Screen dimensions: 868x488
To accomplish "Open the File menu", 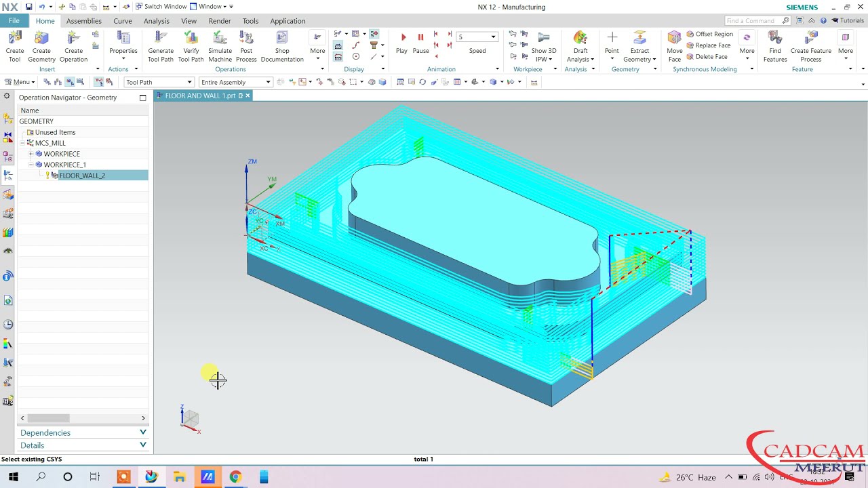I will click(14, 21).
